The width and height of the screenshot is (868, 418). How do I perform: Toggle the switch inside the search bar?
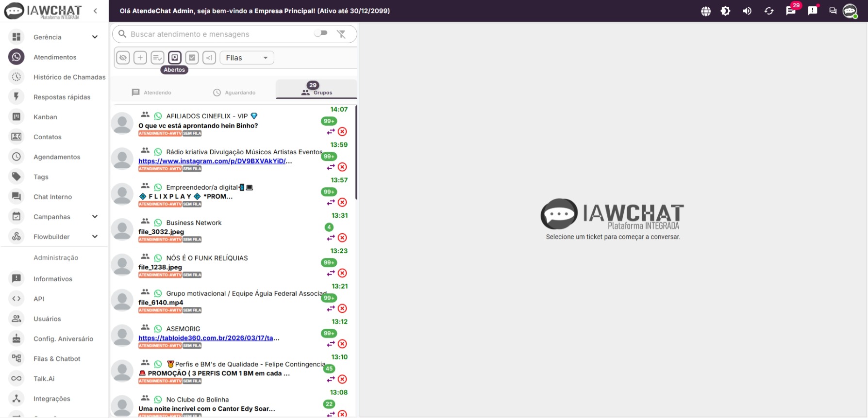320,33
